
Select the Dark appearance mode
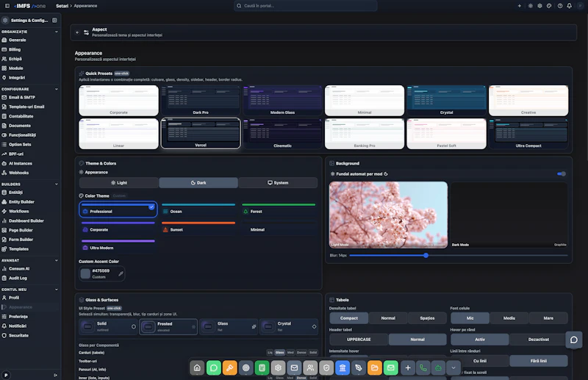pos(198,183)
